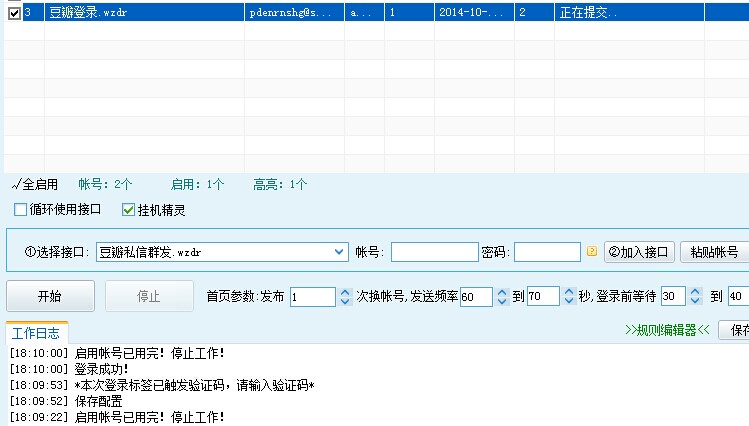
Task: Click the 粘贴帐号 button
Action: pos(715,252)
